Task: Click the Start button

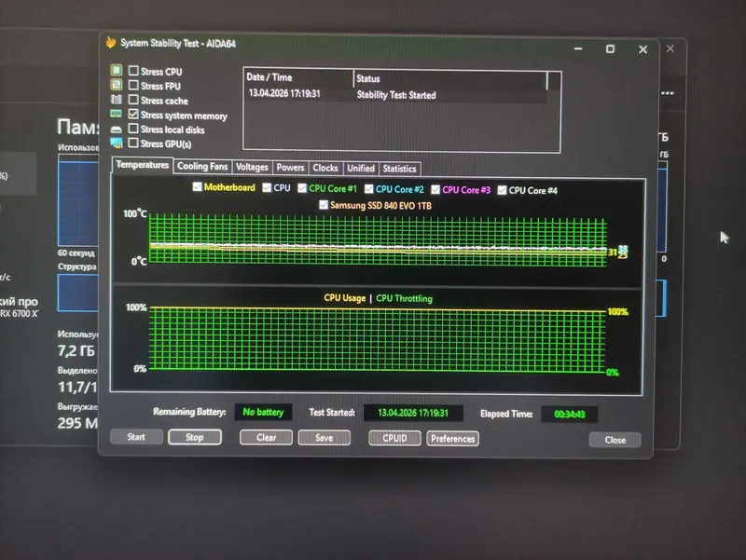Action: (x=136, y=437)
